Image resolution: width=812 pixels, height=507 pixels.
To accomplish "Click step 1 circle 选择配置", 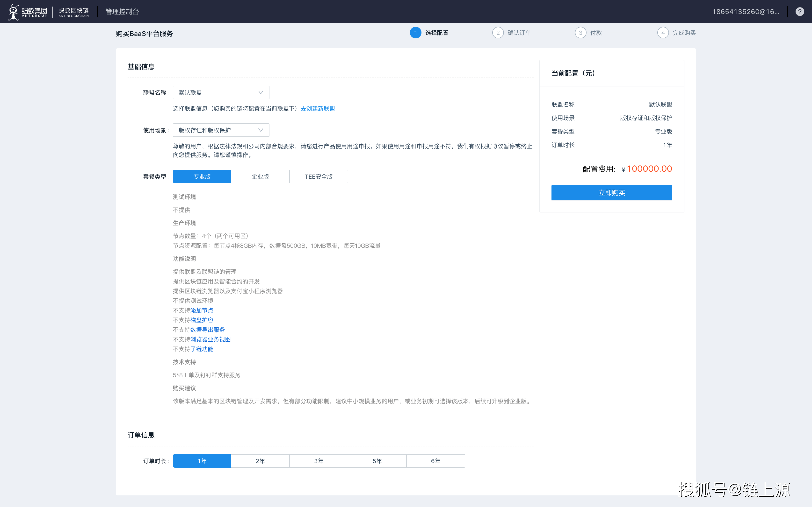I will point(415,33).
